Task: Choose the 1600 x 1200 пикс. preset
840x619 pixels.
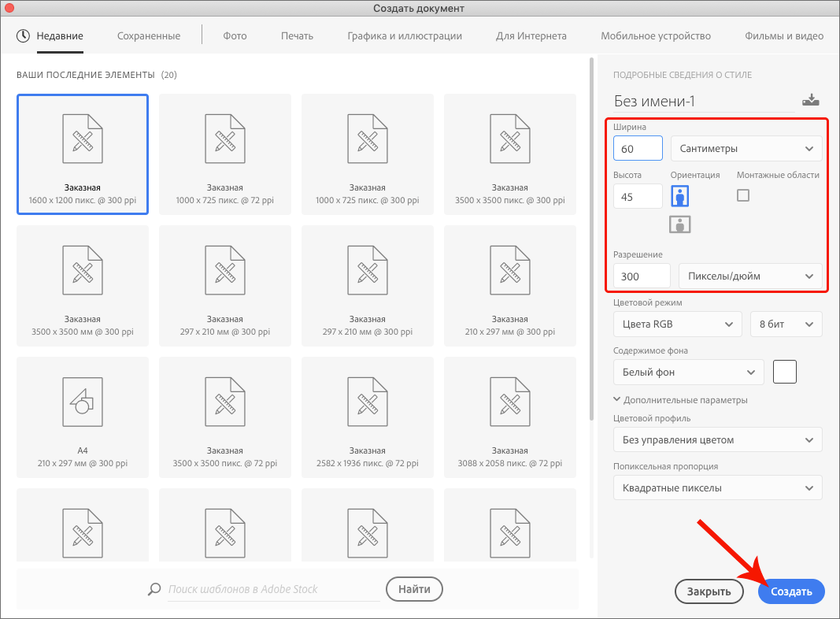Action: (x=83, y=154)
